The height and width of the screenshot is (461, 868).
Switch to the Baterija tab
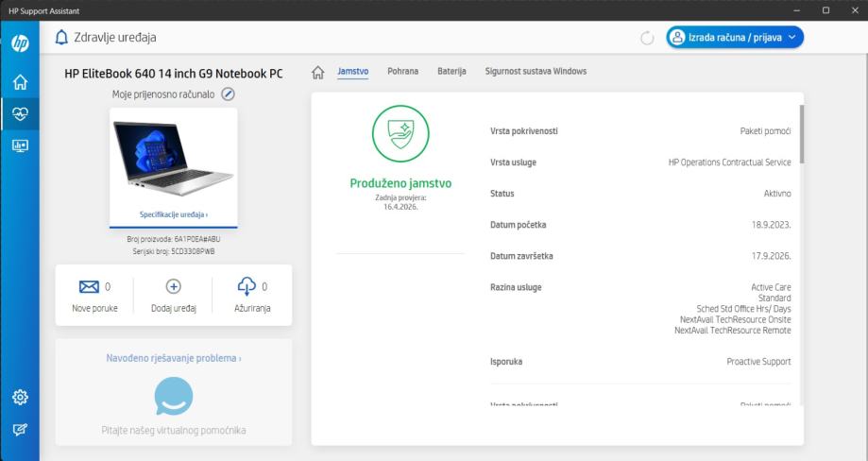(x=451, y=71)
